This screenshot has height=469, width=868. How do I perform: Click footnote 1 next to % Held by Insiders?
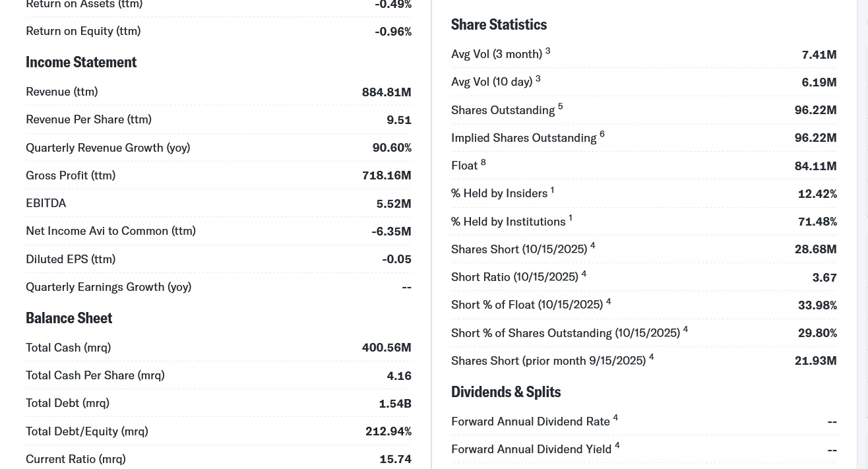point(552,190)
